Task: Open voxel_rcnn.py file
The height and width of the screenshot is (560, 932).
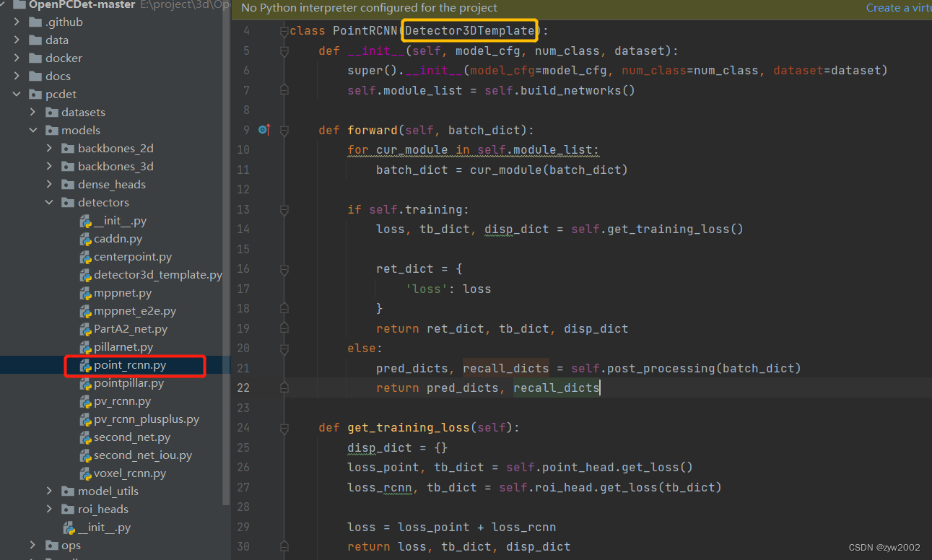Action: (x=130, y=473)
